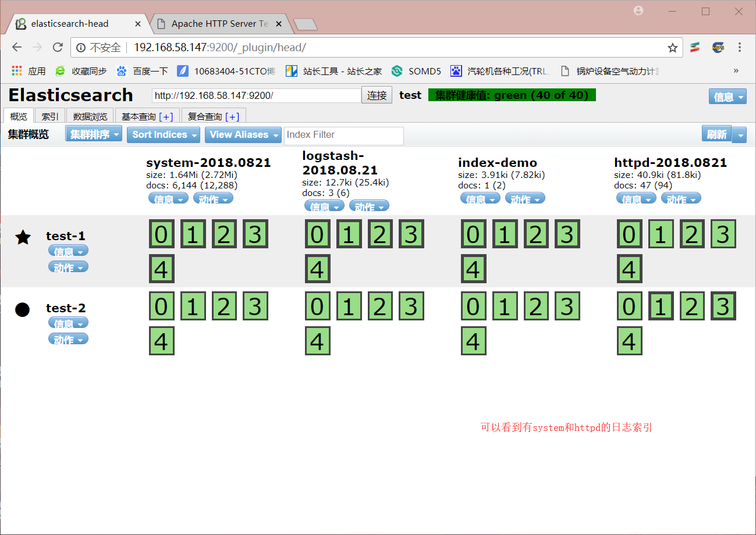Open 动作 dropdown for system-2018.0821
The height and width of the screenshot is (535, 756).
(x=213, y=198)
